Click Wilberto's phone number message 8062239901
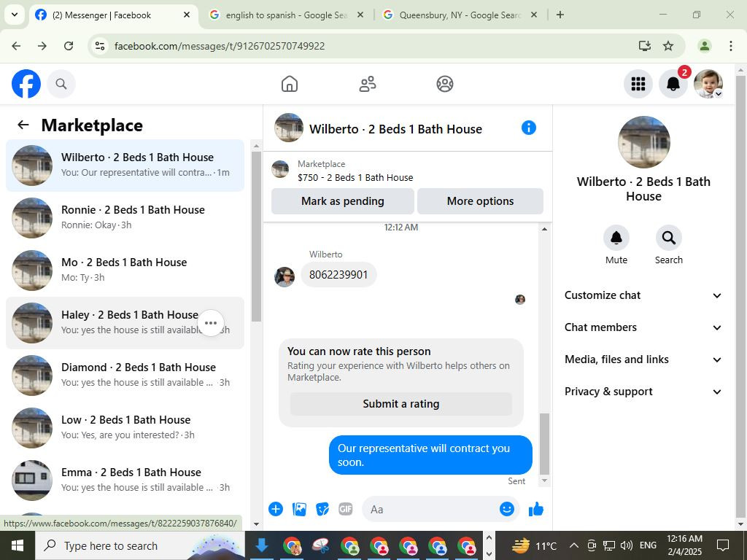The width and height of the screenshot is (747, 560). pyautogui.click(x=338, y=275)
